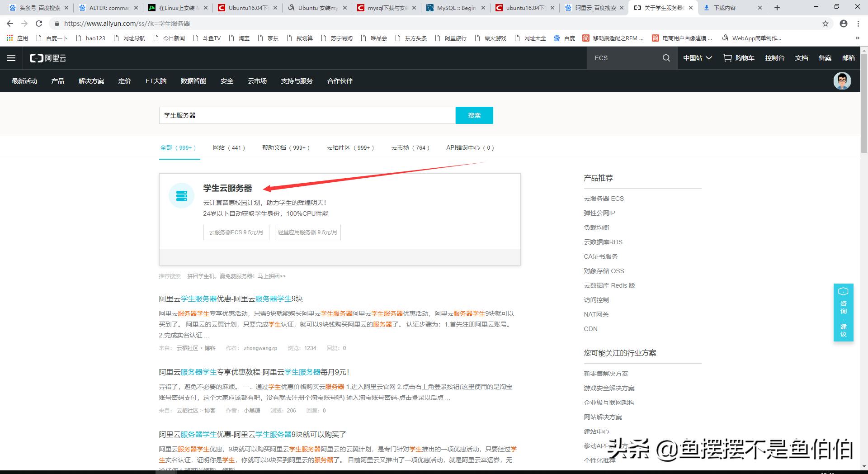Click the user avatar below the navigation bar
Viewport: 868px width, 474px height.
click(842, 81)
